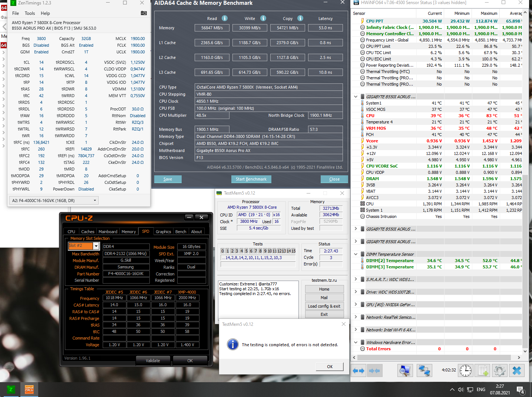This screenshot has height=397, width=532.
Task: Open the DIMM slot dropdown in ZenTimings
Action: point(54,201)
